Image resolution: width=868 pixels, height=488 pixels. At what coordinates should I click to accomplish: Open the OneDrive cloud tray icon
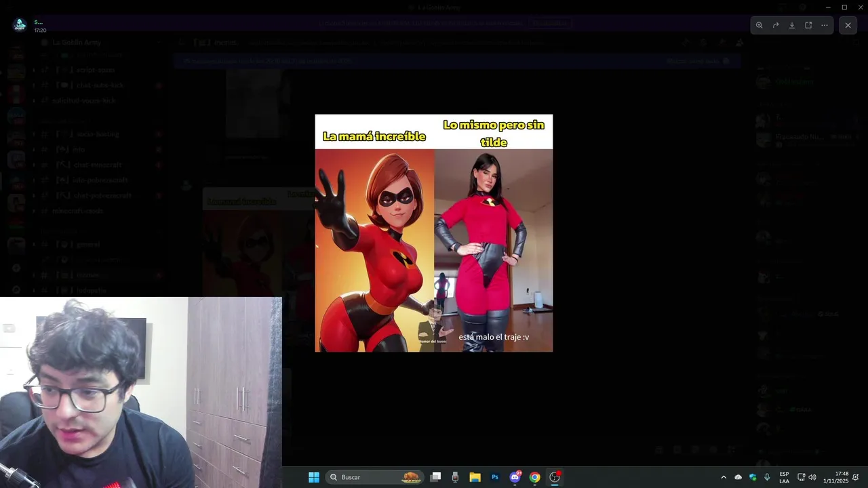738,477
